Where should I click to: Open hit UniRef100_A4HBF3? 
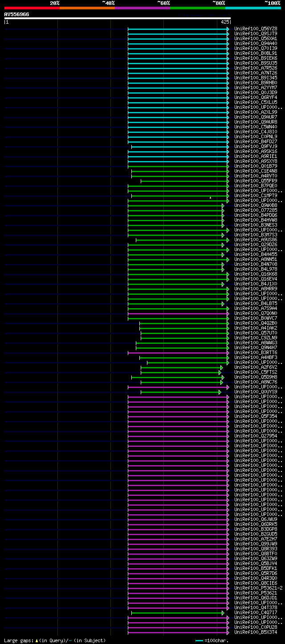coord(256,357)
